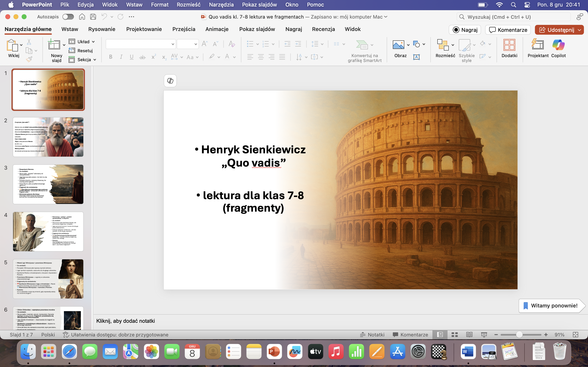The width and height of the screenshot is (588, 367).
Task: Toggle the Notatki pane in status bar
Action: tap(372, 335)
